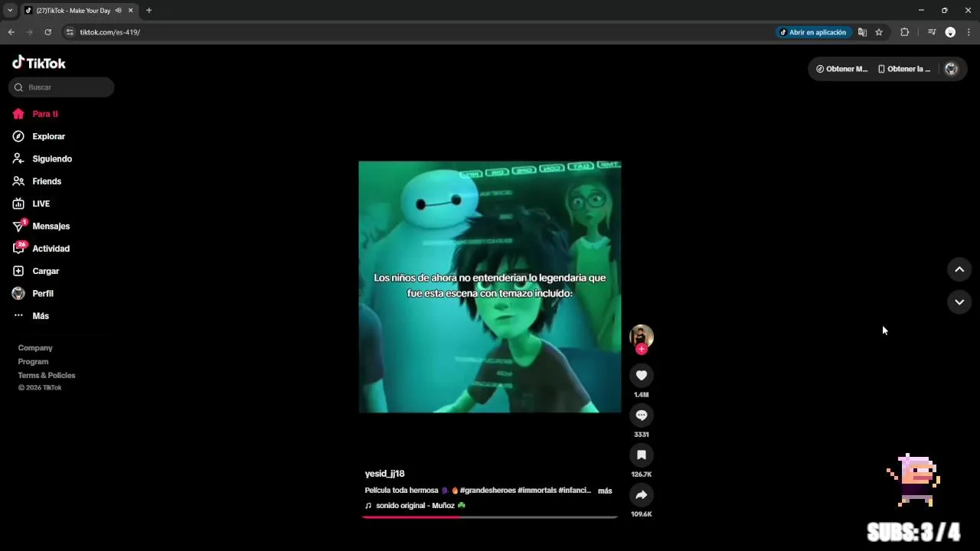This screenshot has height=551, width=980.
Task: Click the Cargar plus icon
Action: pyautogui.click(x=18, y=271)
